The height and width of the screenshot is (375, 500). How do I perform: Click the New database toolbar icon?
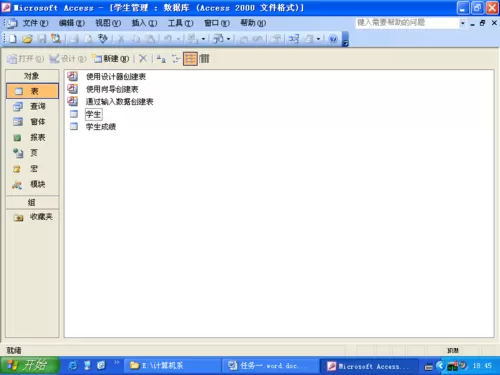click(13, 39)
